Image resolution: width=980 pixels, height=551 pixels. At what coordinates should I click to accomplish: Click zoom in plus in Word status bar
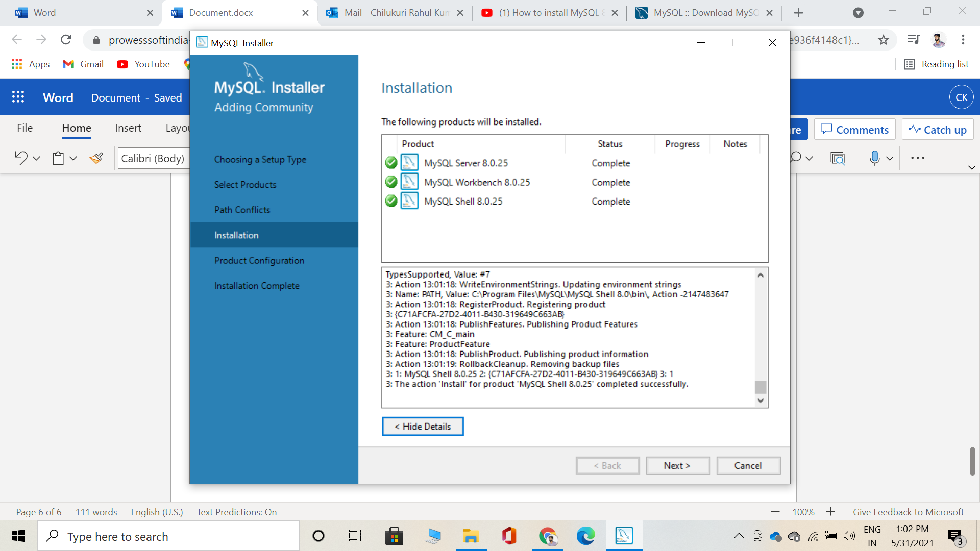click(830, 512)
